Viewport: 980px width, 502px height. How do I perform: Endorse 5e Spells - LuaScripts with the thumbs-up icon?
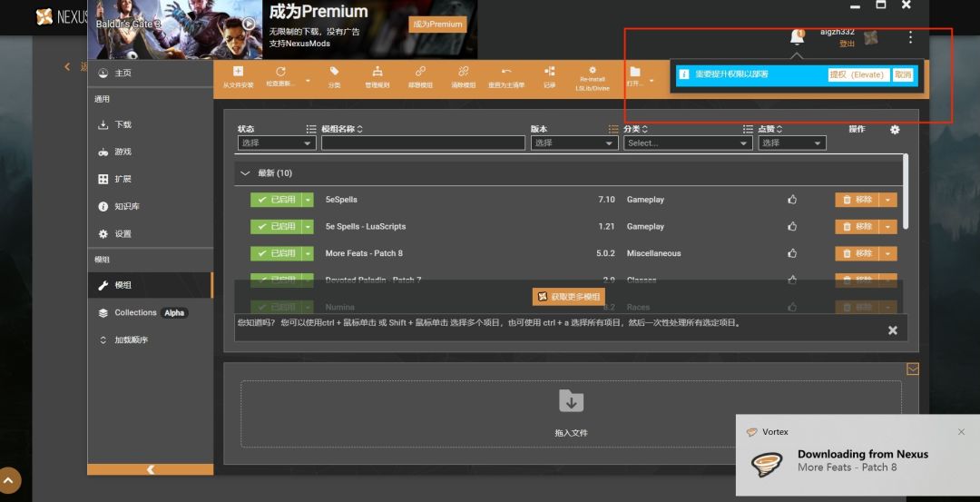coord(792,226)
